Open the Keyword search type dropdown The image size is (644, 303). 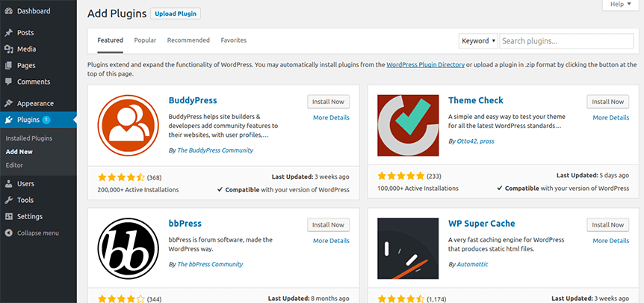pos(478,41)
